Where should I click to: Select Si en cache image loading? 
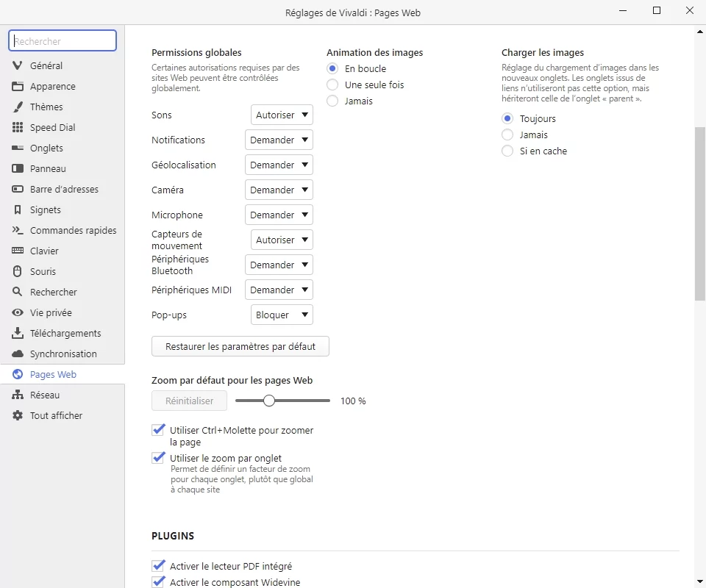[507, 151]
